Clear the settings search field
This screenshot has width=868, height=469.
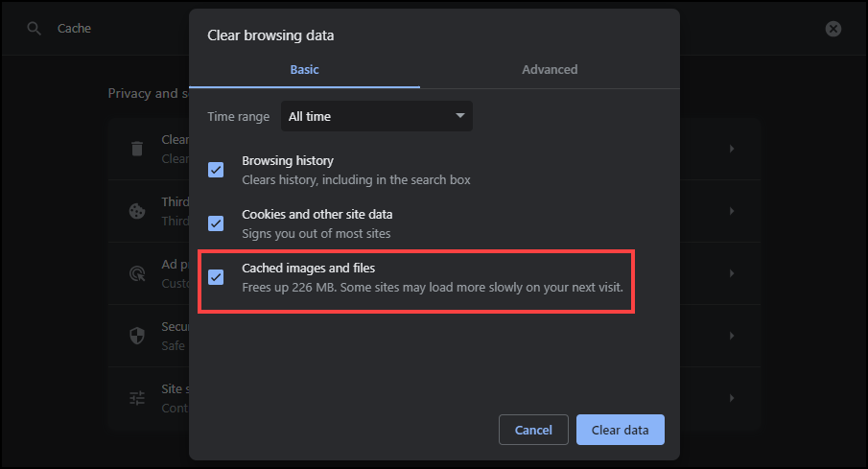coord(833,29)
